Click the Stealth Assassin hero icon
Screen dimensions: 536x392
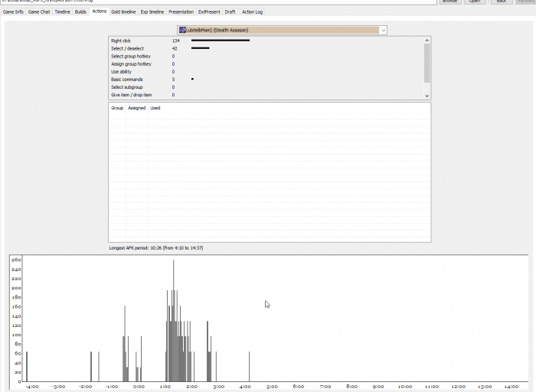pos(182,30)
